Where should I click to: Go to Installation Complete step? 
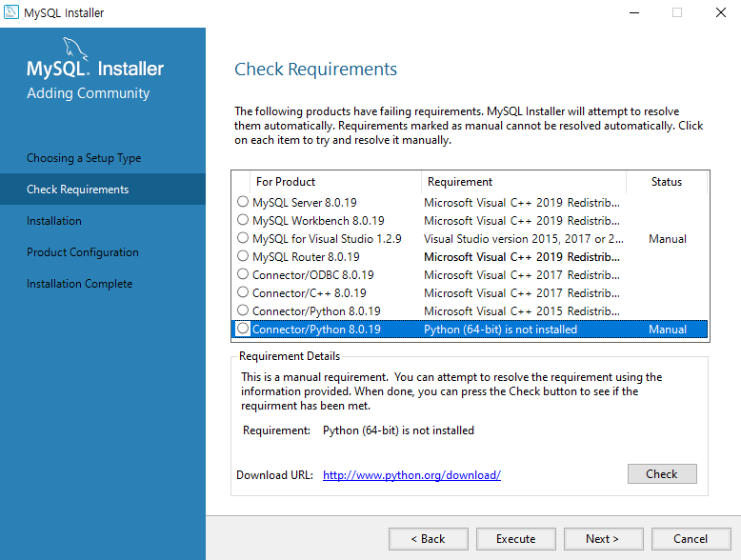coord(79,284)
